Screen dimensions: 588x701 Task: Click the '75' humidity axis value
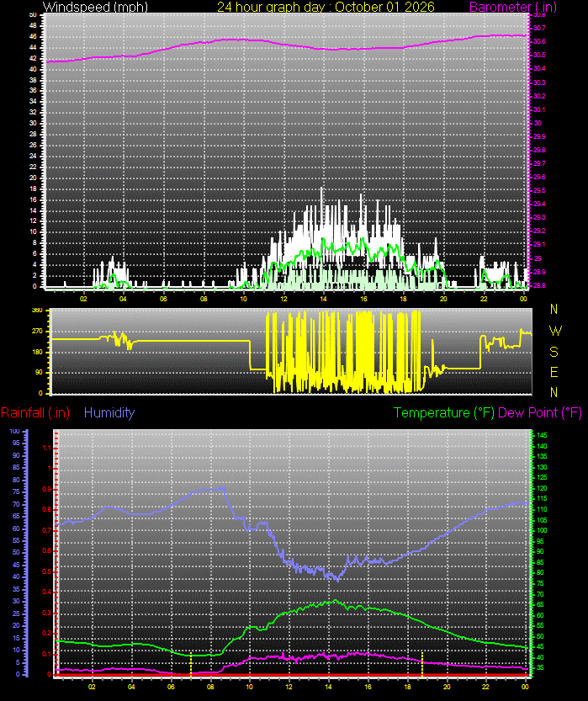click(16, 491)
